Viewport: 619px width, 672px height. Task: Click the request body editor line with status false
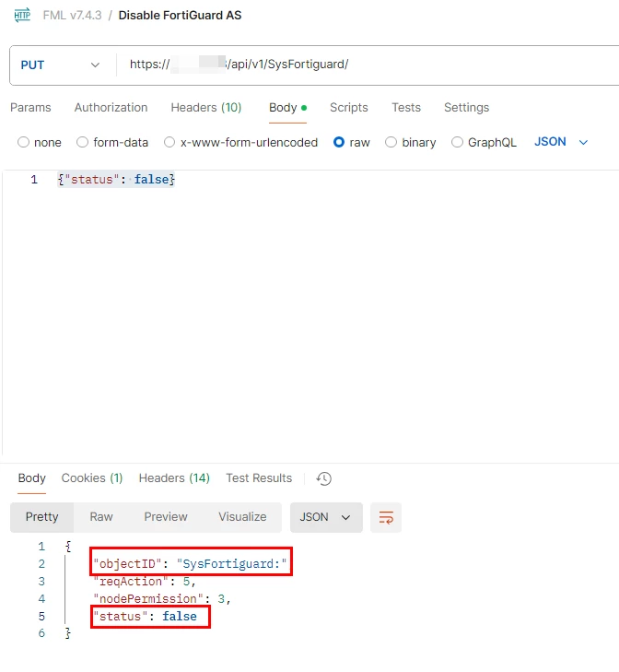coord(116,179)
